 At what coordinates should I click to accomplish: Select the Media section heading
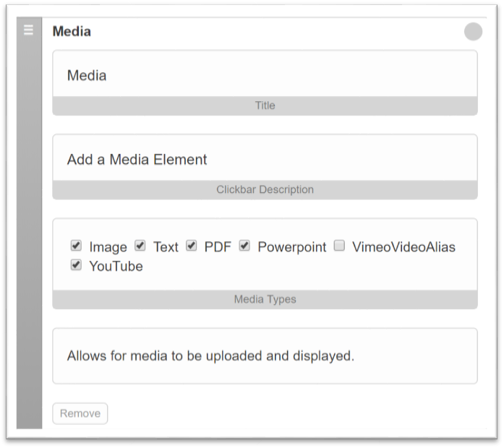point(72,32)
